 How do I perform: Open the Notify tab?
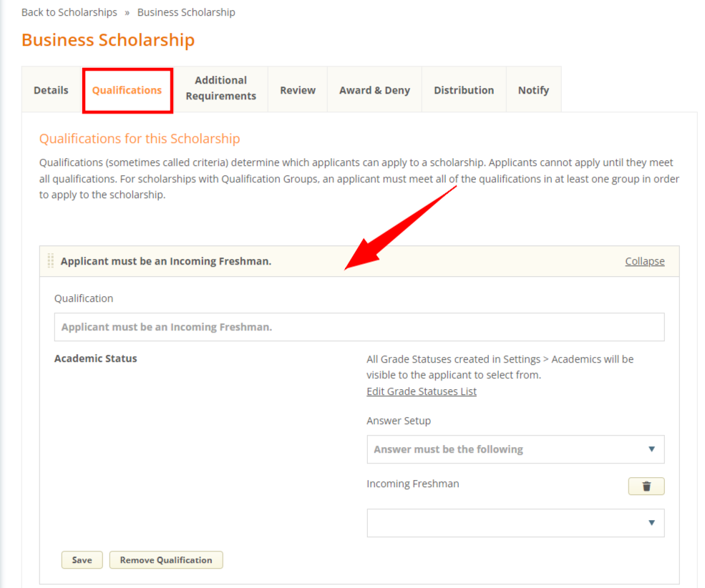point(533,89)
